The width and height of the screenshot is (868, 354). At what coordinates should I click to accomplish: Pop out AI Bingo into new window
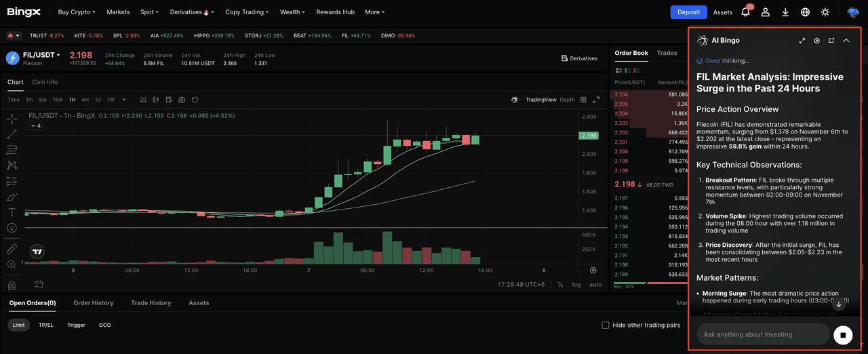(831, 41)
